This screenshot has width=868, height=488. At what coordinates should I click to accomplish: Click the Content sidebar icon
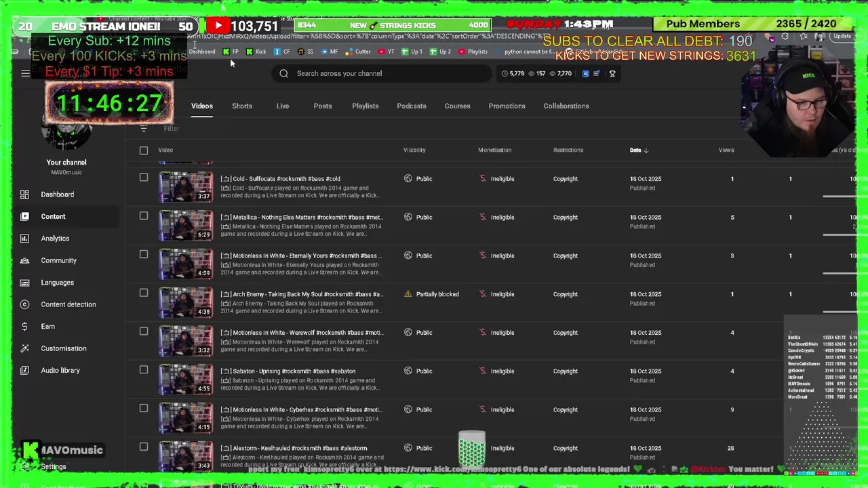pos(24,216)
